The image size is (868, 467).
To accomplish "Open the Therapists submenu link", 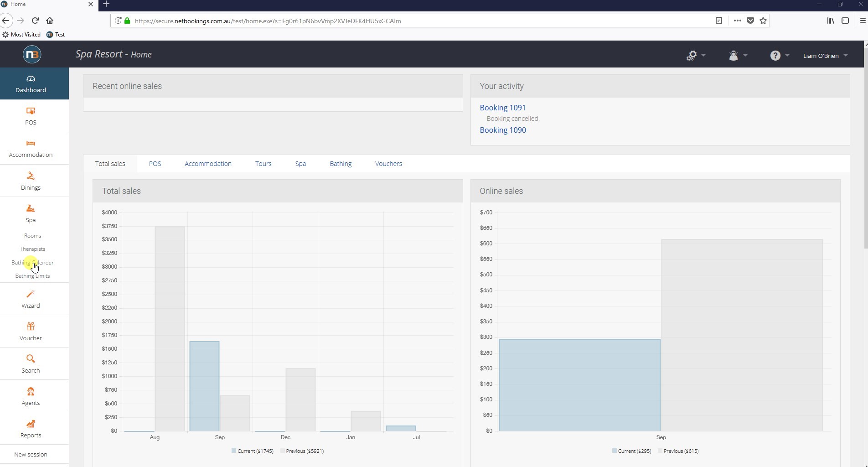I will coord(32,249).
